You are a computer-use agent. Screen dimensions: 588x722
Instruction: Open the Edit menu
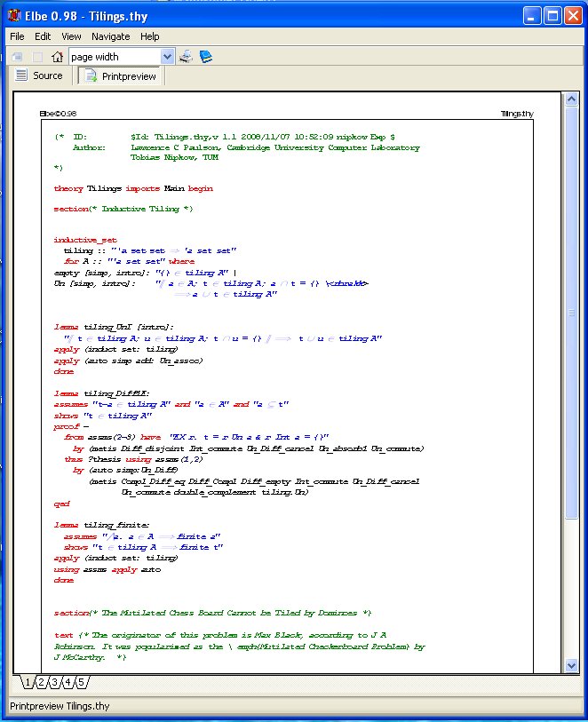click(43, 36)
